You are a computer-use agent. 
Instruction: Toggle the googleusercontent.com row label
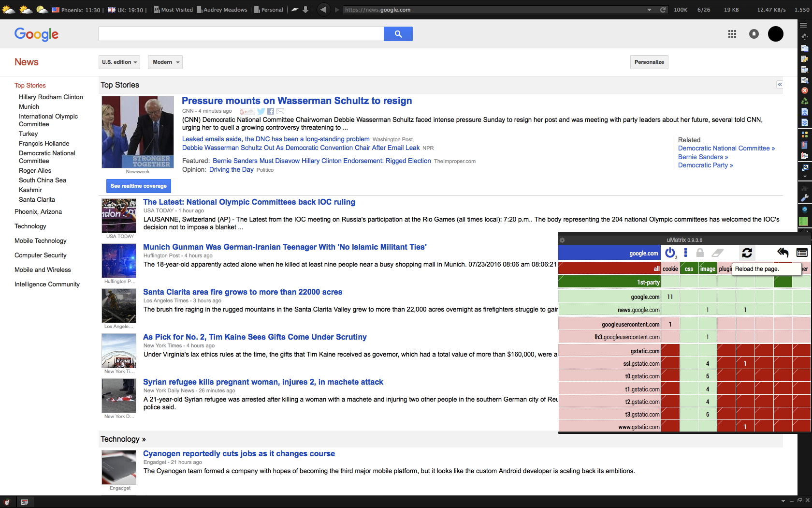609,324
